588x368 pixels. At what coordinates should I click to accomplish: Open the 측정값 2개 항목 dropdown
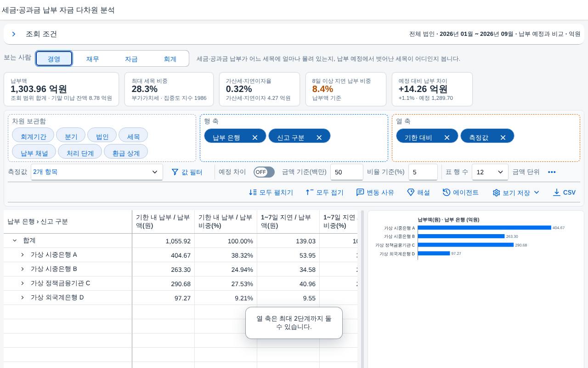coord(97,172)
